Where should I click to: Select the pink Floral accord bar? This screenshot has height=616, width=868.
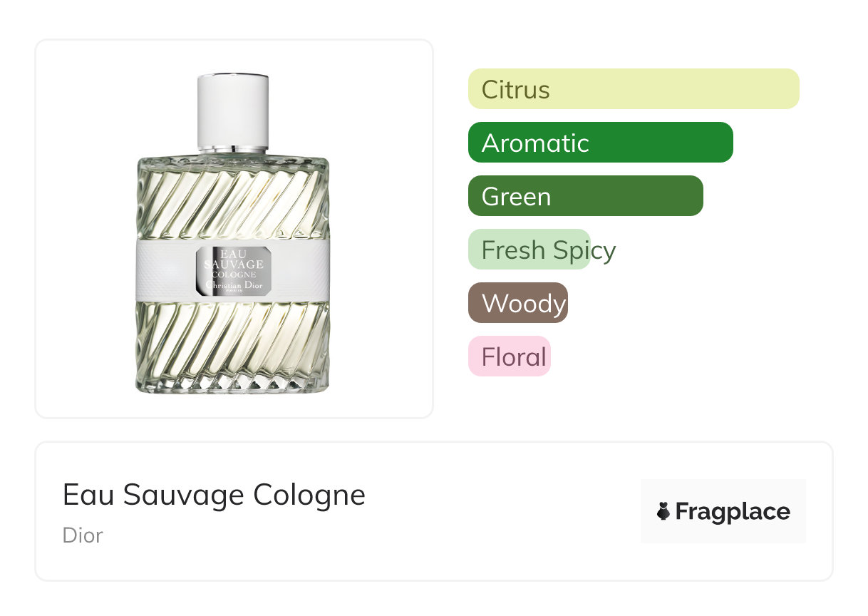click(x=510, y=356)
